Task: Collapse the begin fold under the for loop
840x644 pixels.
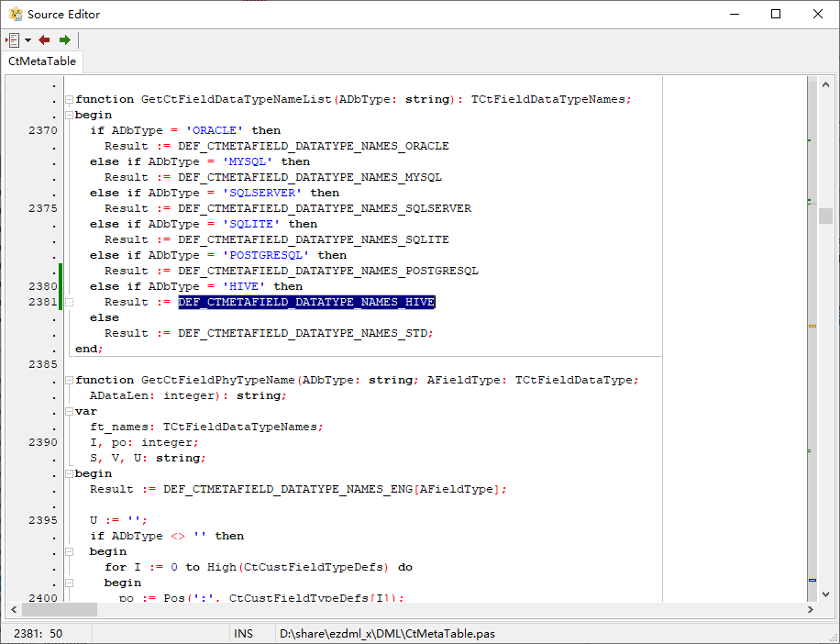Action: [69, 583]
